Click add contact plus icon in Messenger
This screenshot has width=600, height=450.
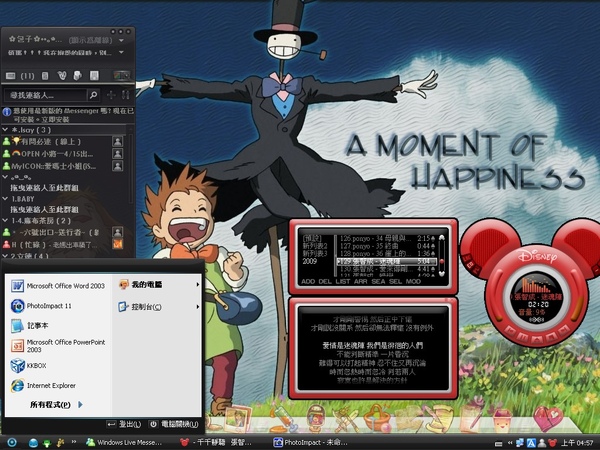pyautogui.click(x=111, y=95)
